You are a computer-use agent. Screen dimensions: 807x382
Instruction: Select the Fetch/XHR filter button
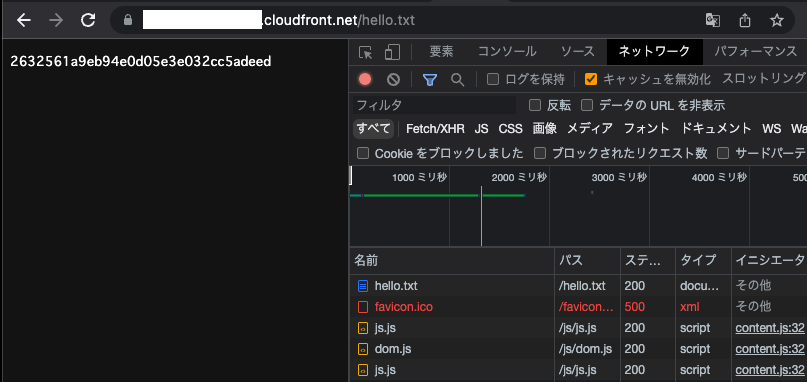click(x=435, y=129)
